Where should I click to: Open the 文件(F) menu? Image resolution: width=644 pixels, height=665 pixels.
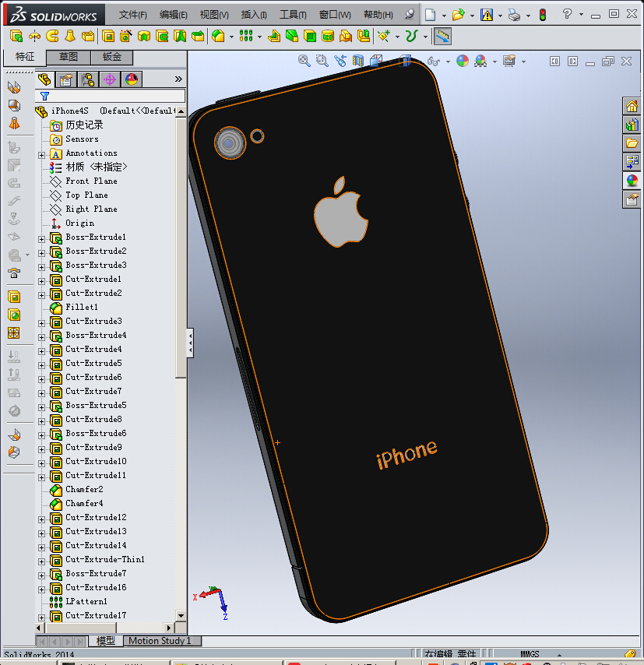point(133,15)
